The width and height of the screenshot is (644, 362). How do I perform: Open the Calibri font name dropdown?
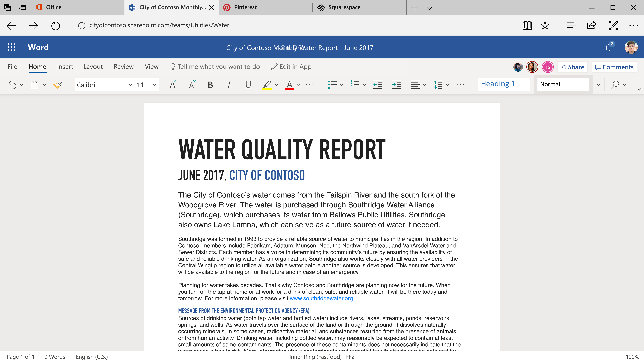tap(130, 85)
